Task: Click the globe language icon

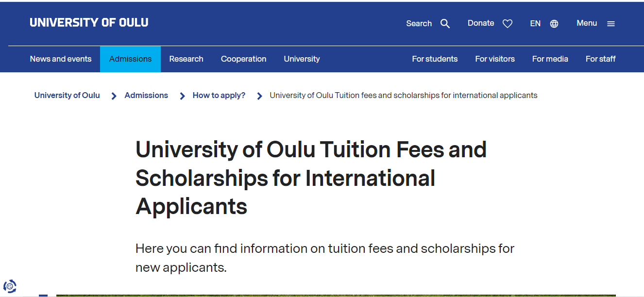Action: pyautogui.click(x=554, y=24)
